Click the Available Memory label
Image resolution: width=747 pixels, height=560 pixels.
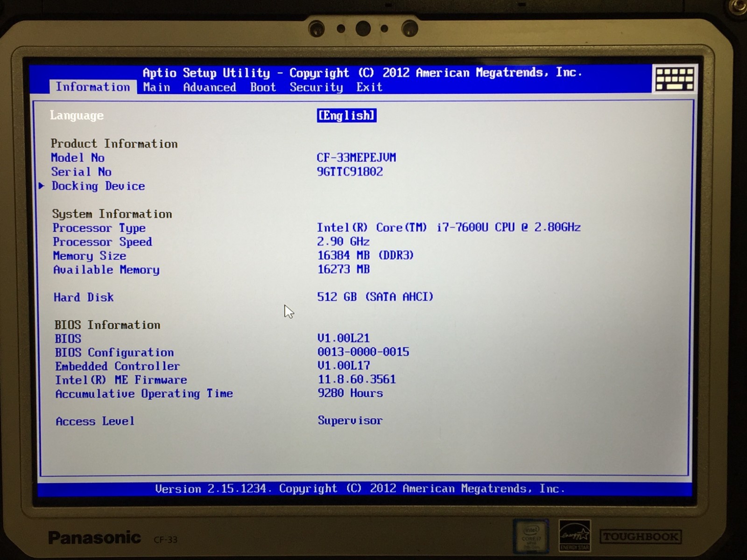click(x=106, y=270)
